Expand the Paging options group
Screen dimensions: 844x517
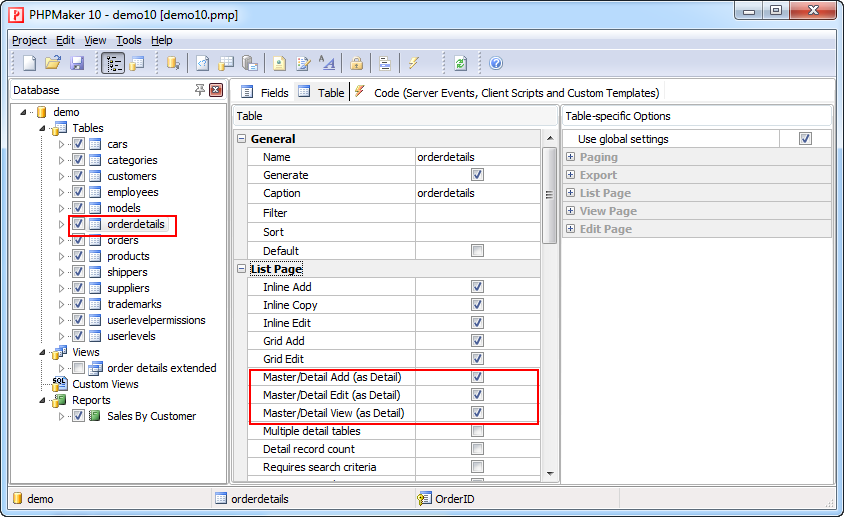click(x=571, y=157)
